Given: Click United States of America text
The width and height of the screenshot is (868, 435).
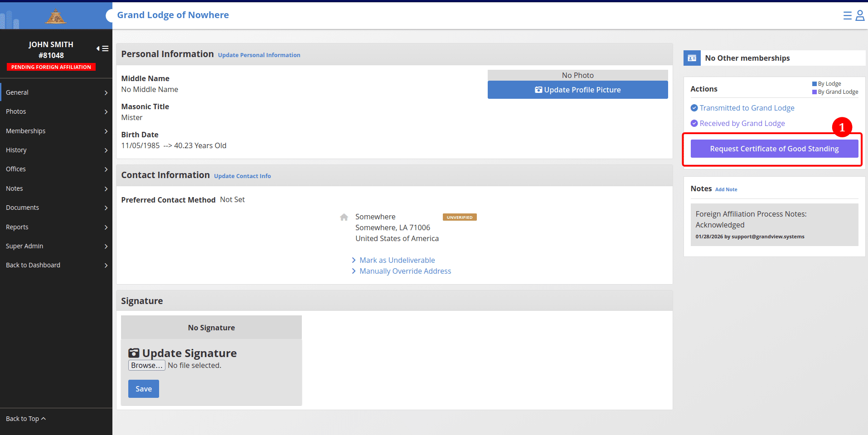Looking at the screenshot, I should pos(397,238).
